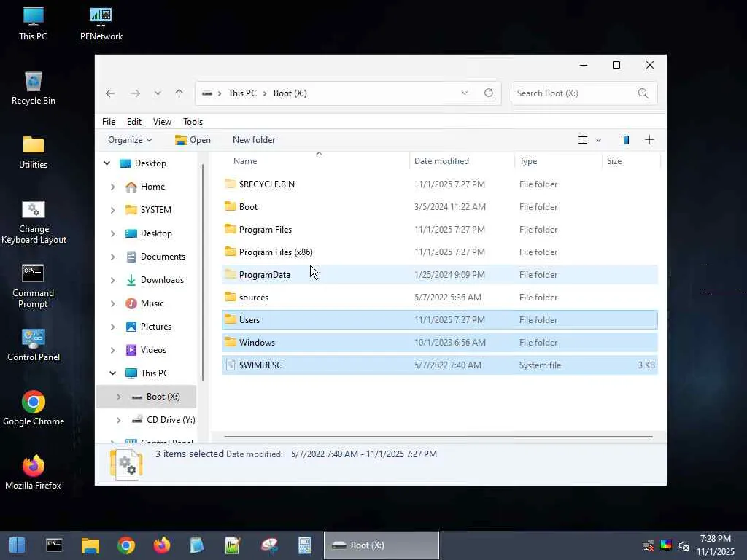Navigate up one folder level
Image resolution: width=747 pixels, height=560 pixels.
[x=179, y=93]
